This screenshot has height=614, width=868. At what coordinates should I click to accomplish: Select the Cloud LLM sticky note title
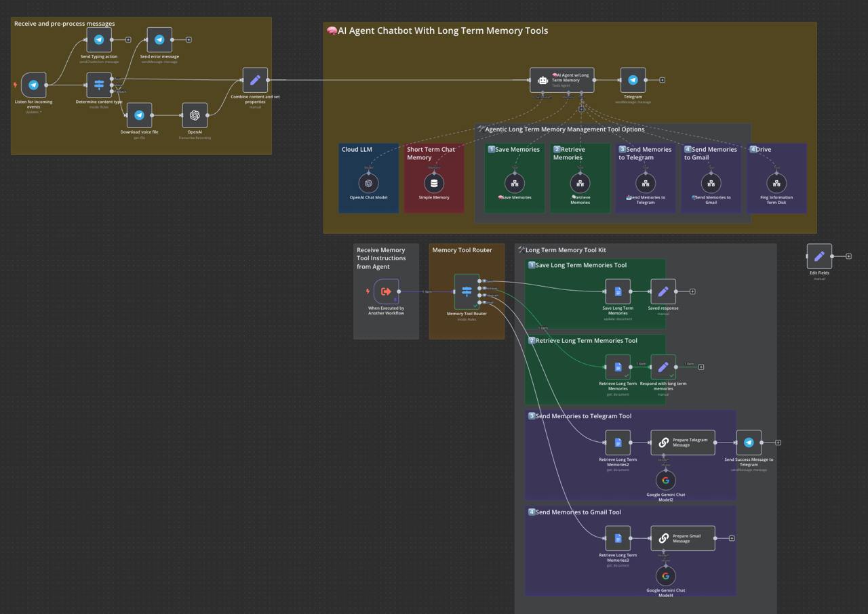357,150
